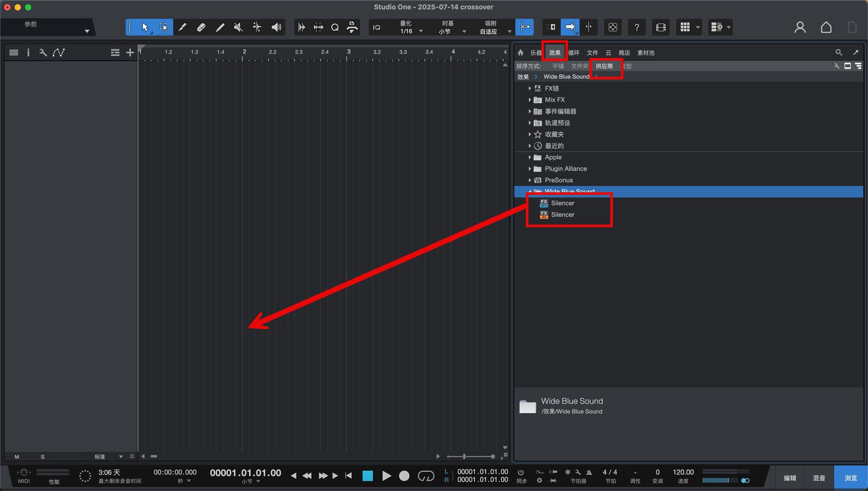Detach the browser panel arrow
This screenshot has height=491, width=868.
pos(855,52)
